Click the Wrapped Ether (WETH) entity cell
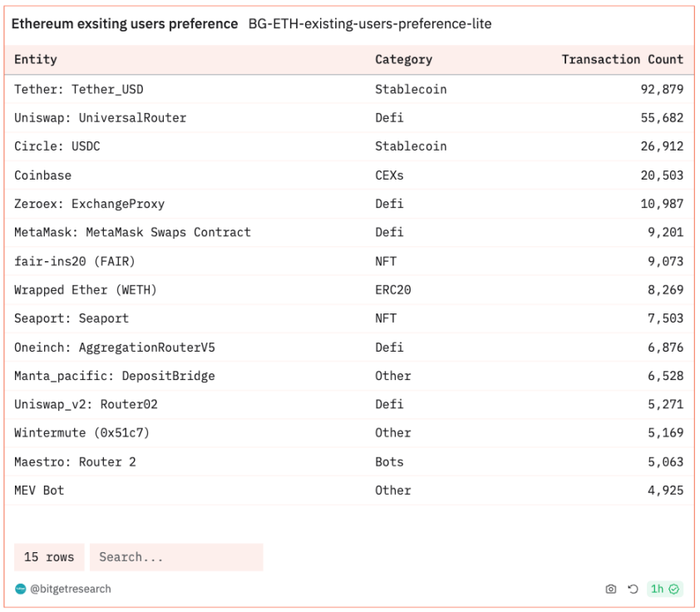The width and height of the screenshot is (700, 612). coord(85,289)
